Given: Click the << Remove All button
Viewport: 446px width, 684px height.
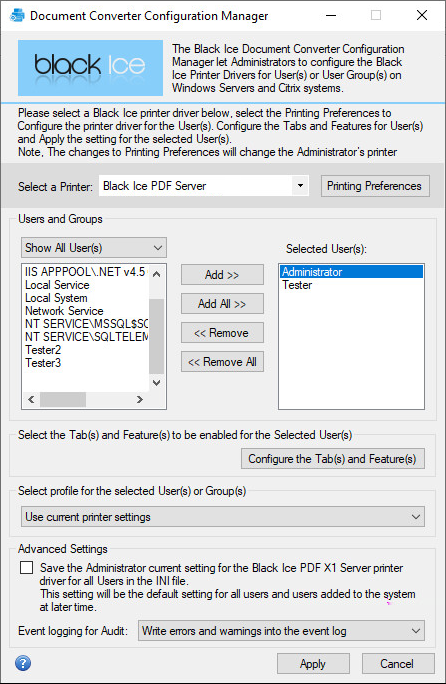Looking at the screenshot, I should pos(222,362).
